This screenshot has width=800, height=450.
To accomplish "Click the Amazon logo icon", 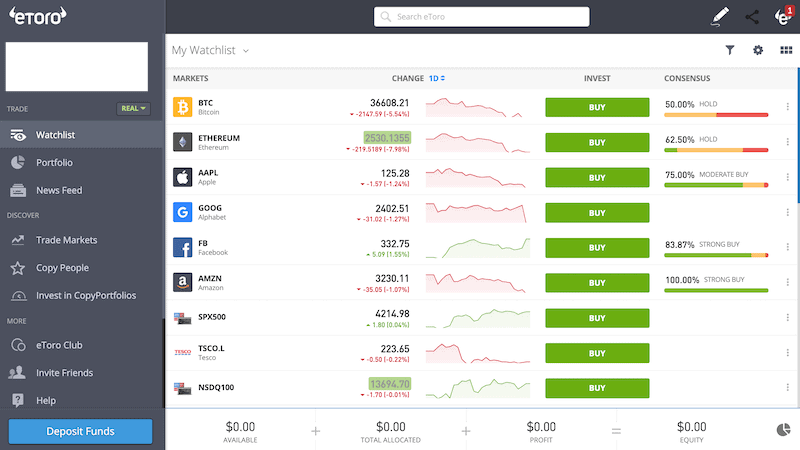I will click(x=182, y=282).
